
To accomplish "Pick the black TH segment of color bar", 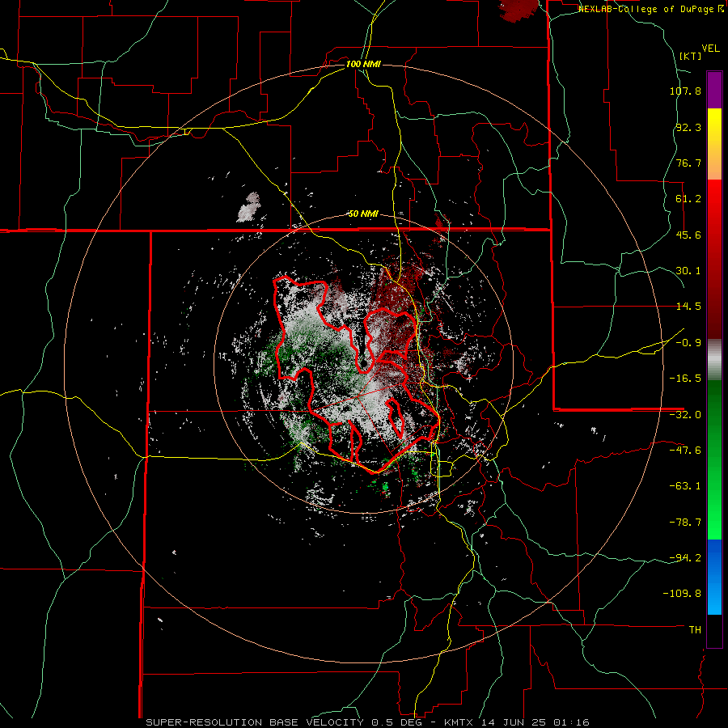I will coord(714,630).
